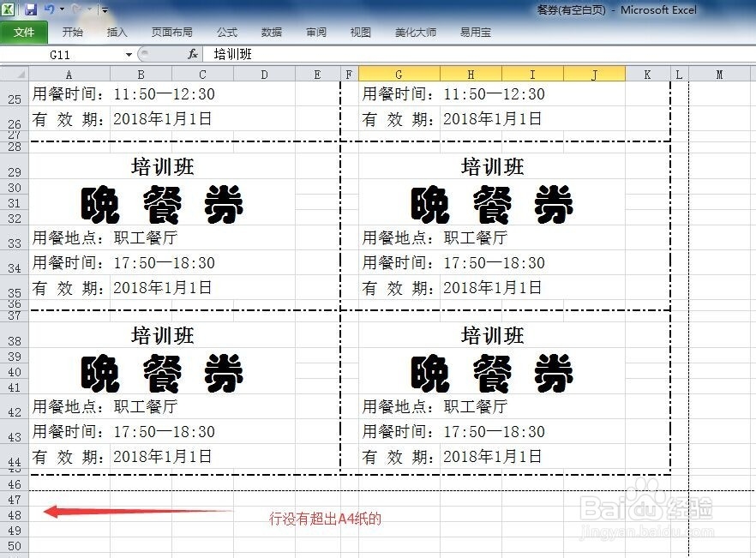Viewport: 756px width, 558px height.
Task: Open the File backstage menu
Action: (24, 32)
